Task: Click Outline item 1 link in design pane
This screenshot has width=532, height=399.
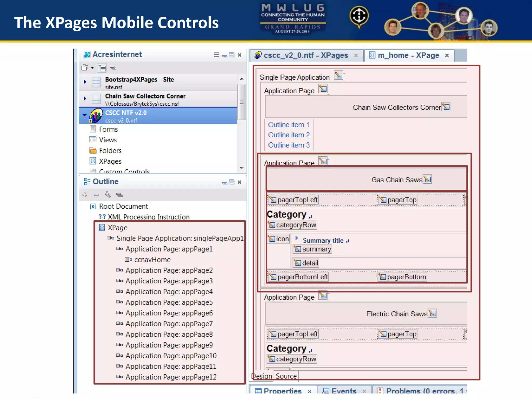Action: click(289, 125)
